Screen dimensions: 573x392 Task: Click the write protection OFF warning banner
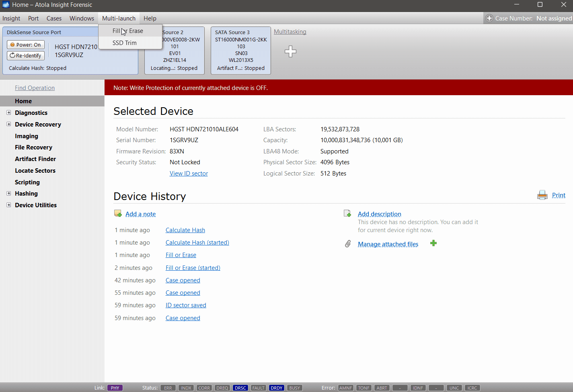click(339, 88)
